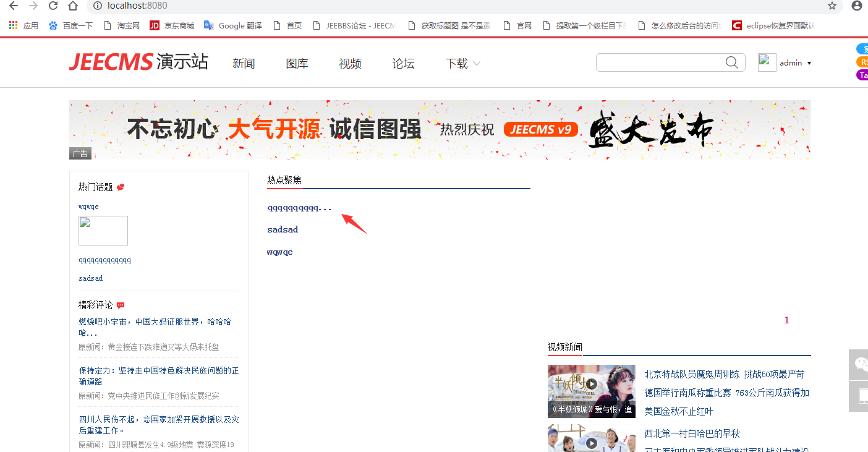This screenshot has width=868, height=452.
Task: Open source news 四川理塘县发生4.9级地震
Action: click(x=171, y=445)
